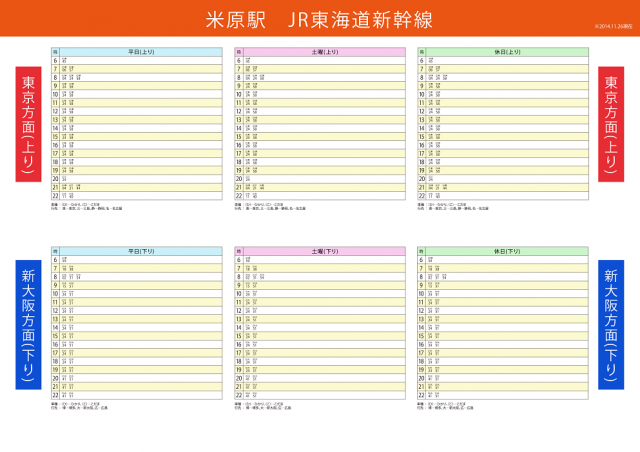This screenshot has height=452, width=640.
Task: Select the 平日(上り) timetable header
Action: (x=141, y=51)
